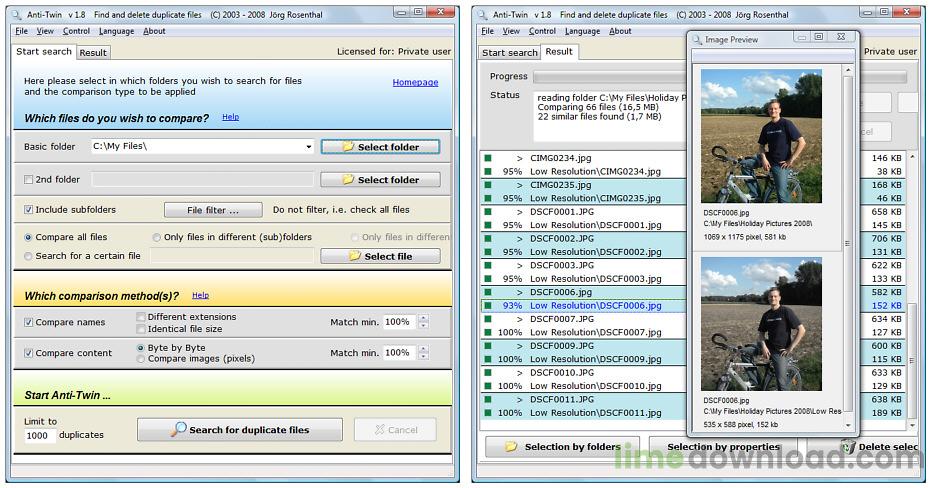This screenshot has height=488, width=932.
Task: Click folder icon on Basic folder Select folder button
Action: point(348,146)
